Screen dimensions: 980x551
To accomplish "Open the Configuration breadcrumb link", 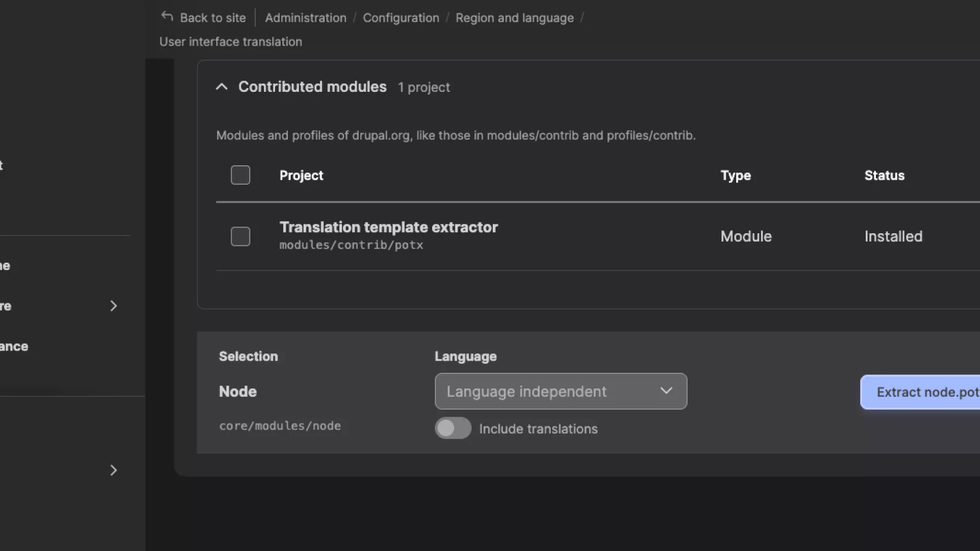I will pyautogui.click(x=401, y=18).
